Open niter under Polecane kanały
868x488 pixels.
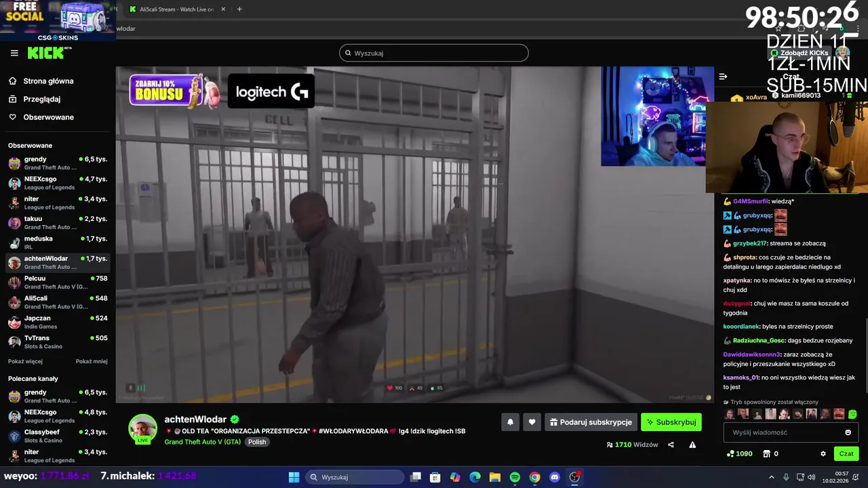pyautogui.click(x=58, y=455)
